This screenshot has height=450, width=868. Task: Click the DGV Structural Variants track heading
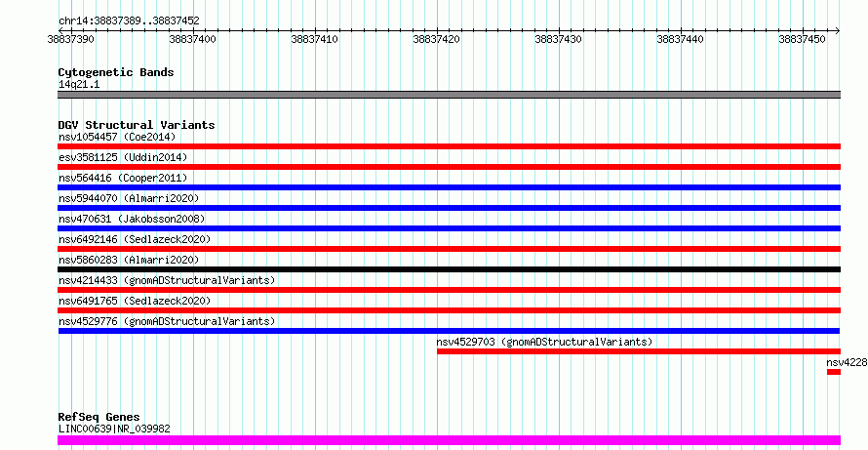coord(137,125)
